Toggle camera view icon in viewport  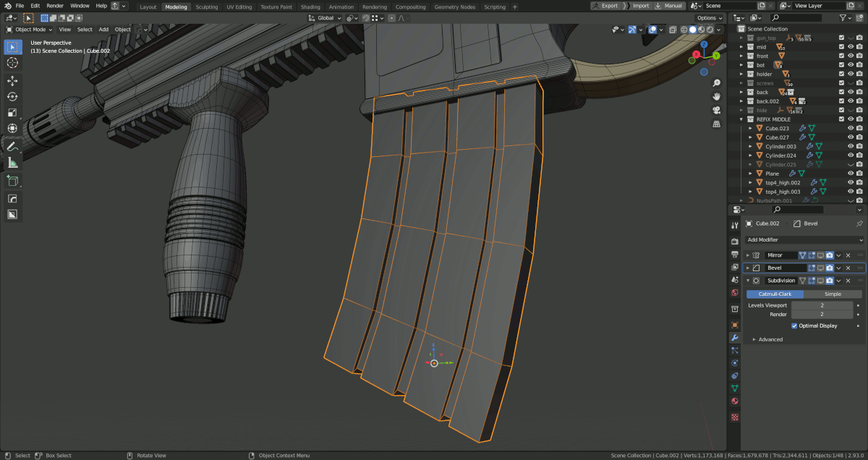tap(716, 110)
